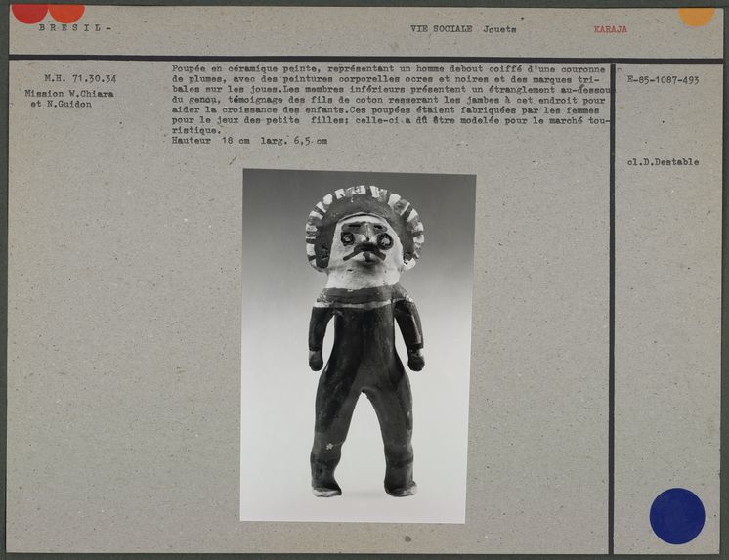
Task: Select the red KARAJA label
Action: 610,29
